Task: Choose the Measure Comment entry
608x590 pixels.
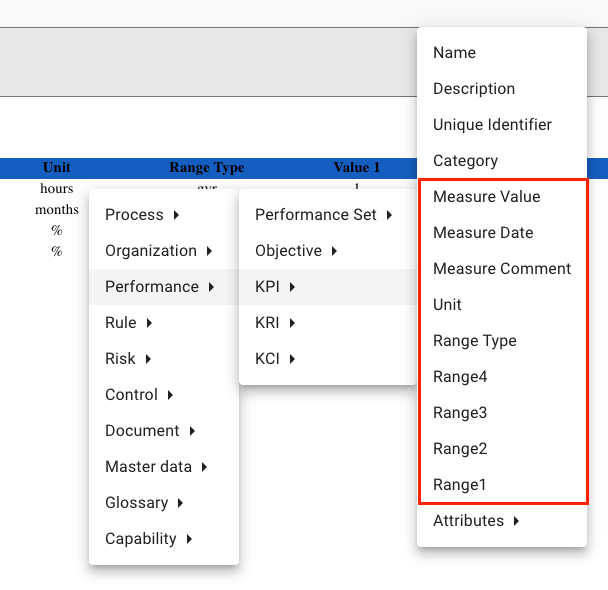Action: pos(502,269)
